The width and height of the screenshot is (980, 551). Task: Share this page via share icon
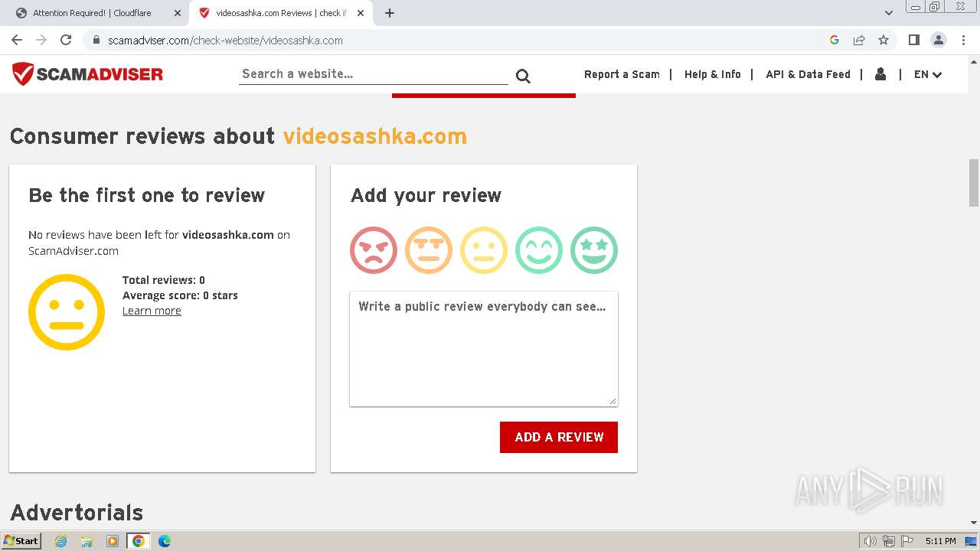pos(859,40)
